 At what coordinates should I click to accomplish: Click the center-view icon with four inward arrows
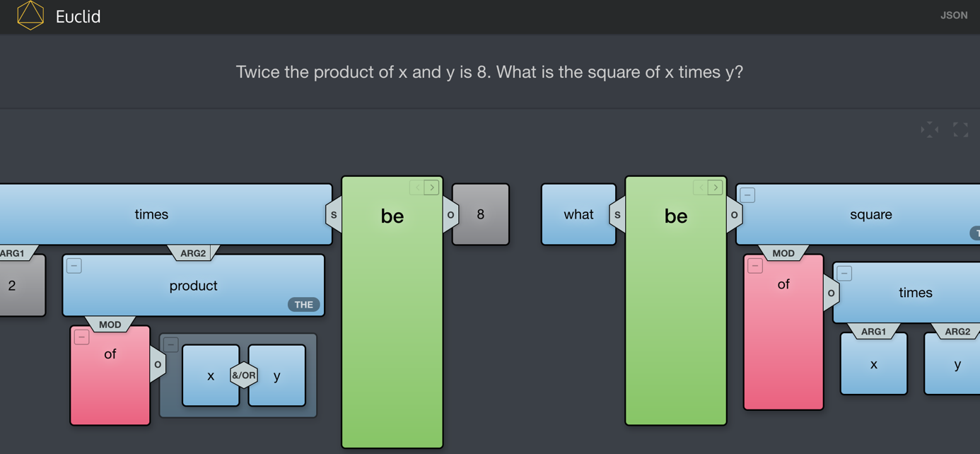click(x=929, y=129)
